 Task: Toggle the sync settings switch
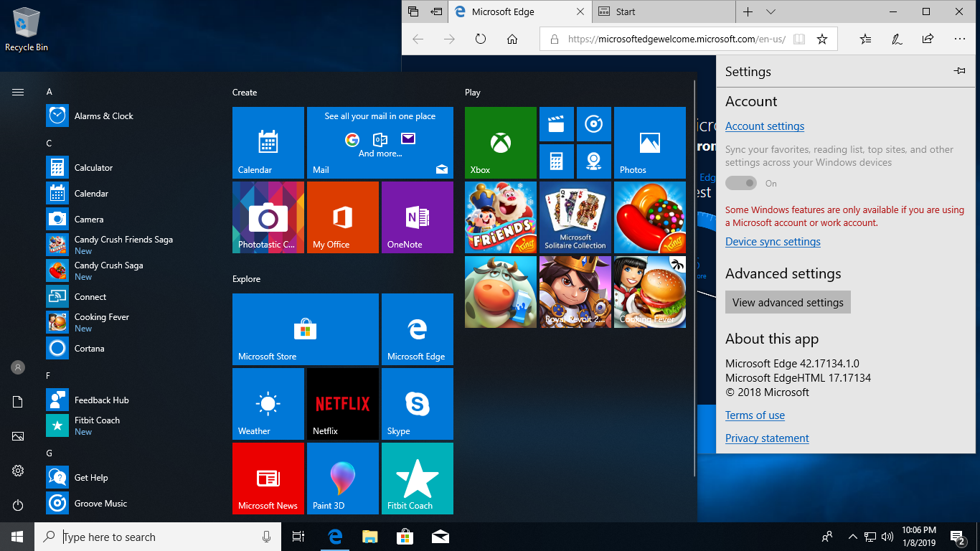pos(741,183)
